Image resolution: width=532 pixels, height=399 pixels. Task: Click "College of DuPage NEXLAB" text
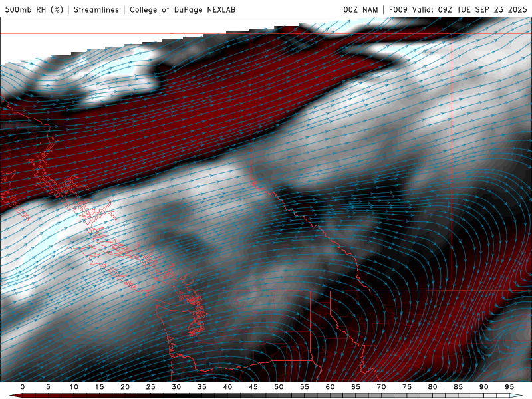pos(182,9)
